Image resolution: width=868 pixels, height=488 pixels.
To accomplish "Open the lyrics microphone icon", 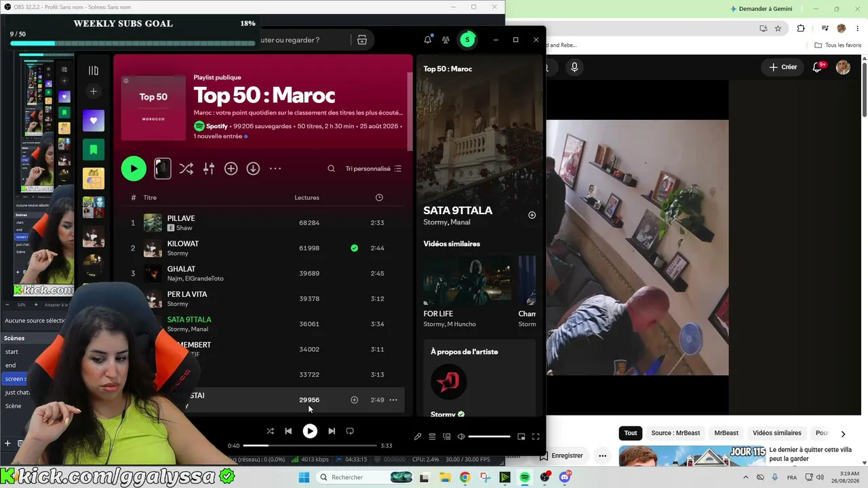I will point(418,437).
